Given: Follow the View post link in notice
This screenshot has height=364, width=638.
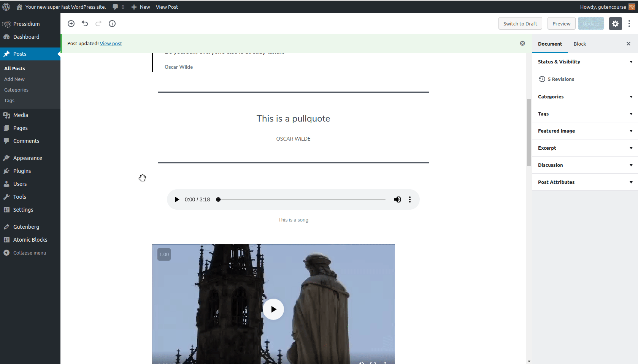Looking at the screenshot, I should [x=111, y=43].
